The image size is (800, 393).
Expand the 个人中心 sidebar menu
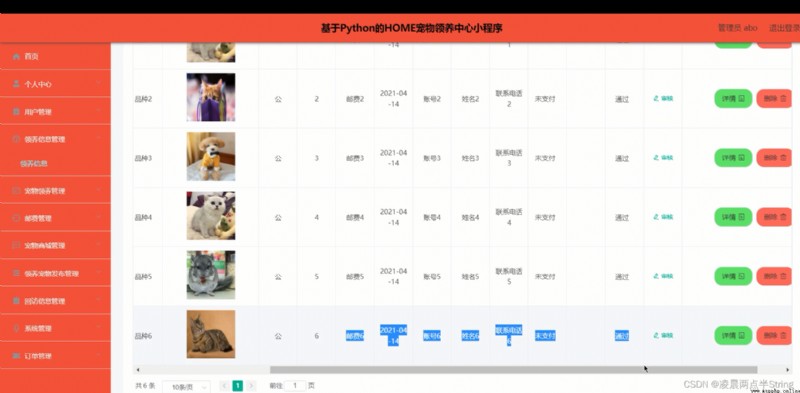(x=55, y=84)
